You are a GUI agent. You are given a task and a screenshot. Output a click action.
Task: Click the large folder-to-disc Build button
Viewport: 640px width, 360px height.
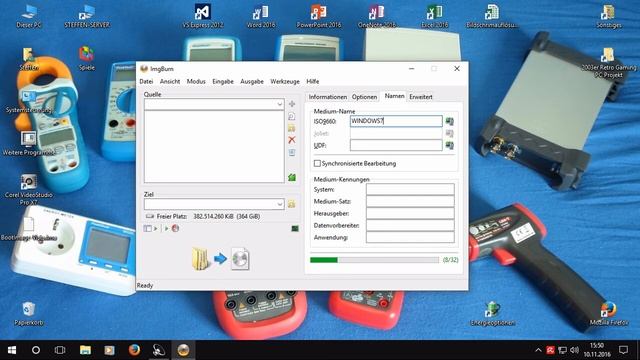click(220, 259)
